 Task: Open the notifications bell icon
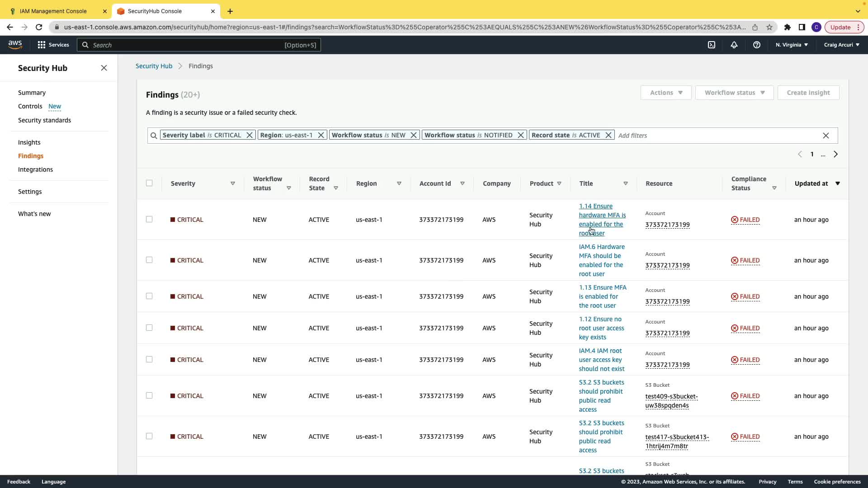pyautogui.click(x=734, y=45)
